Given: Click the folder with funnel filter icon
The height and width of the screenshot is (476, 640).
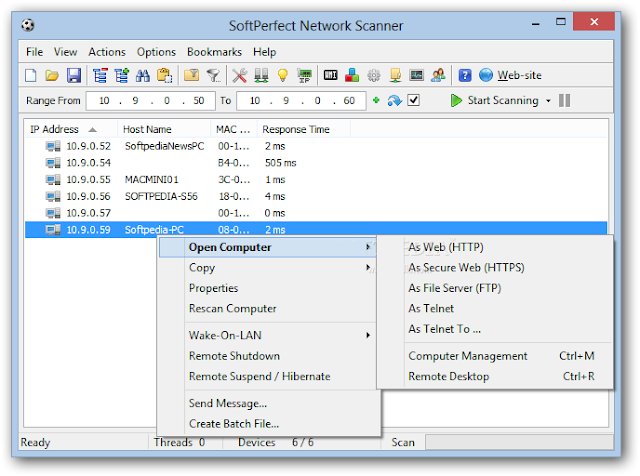Looking at the screenshot, I should 191,76.
